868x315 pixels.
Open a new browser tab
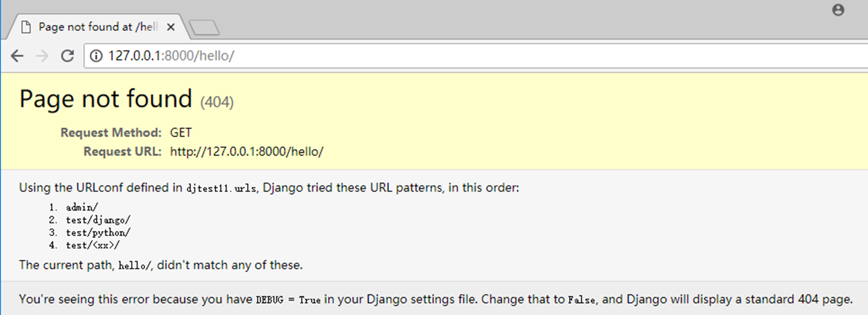[204, 27]
